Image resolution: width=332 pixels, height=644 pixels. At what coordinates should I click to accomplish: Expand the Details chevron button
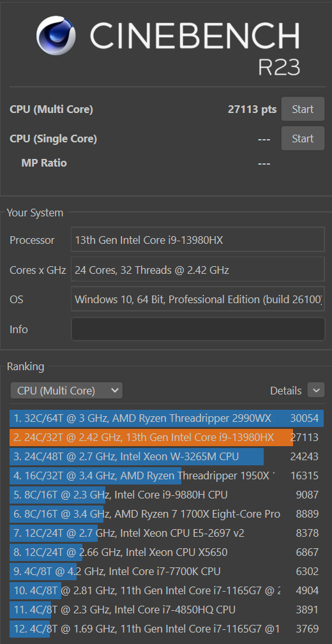(x=316, y=391)
